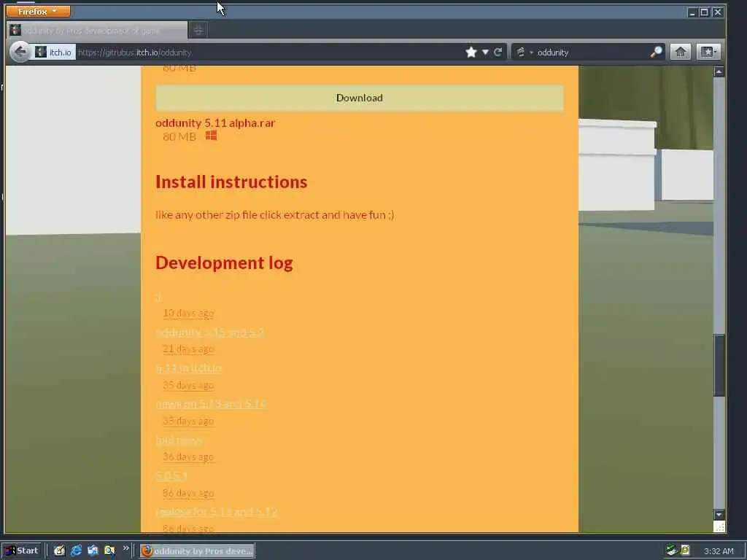Viewport: 747px width, 560px height.
Task: Click the 10 days ago timestamp
Action: point(188,314)
